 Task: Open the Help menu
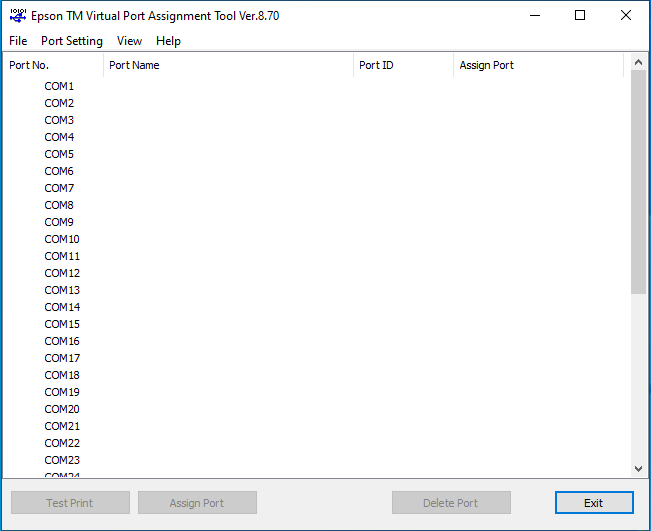[168, 41]
